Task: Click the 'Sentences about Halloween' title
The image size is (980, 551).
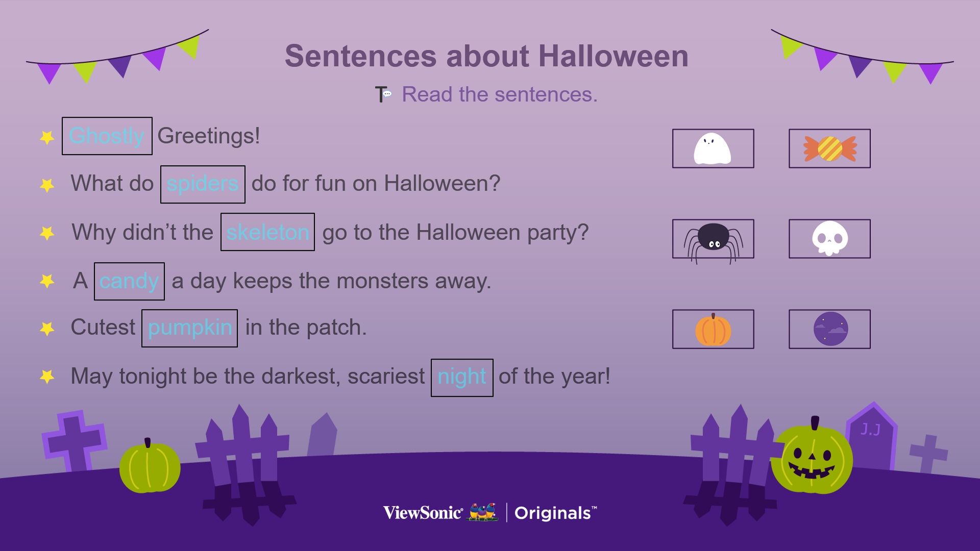Action: (x=486, y=56)
